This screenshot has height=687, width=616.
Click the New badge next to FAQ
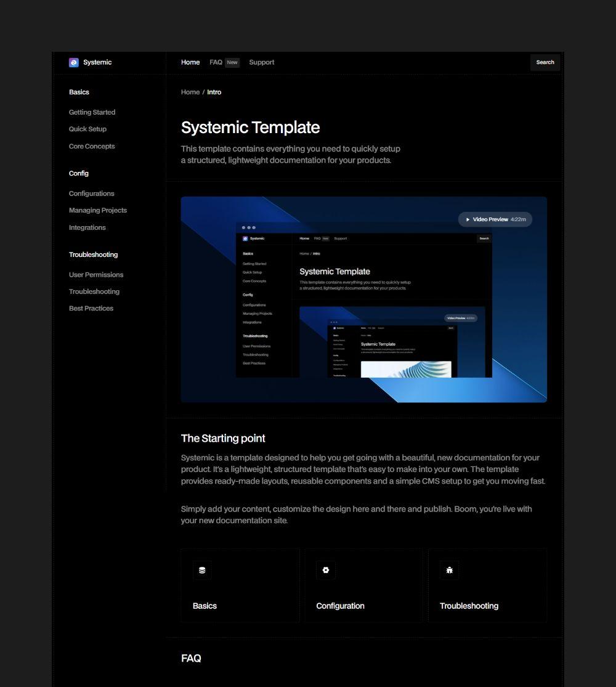pos(232,62)
